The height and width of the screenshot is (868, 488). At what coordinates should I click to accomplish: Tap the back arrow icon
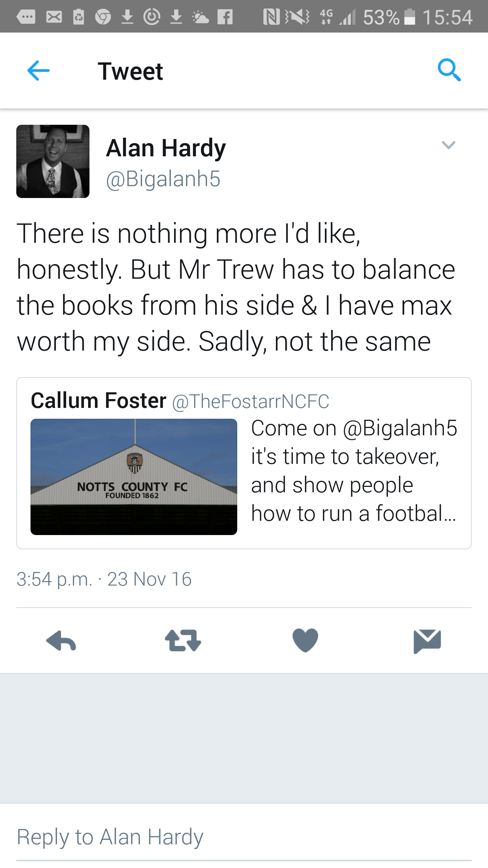[38, 71]
